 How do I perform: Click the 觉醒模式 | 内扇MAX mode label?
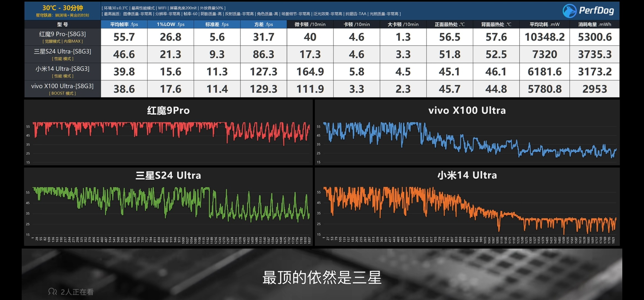coord(63,41)
